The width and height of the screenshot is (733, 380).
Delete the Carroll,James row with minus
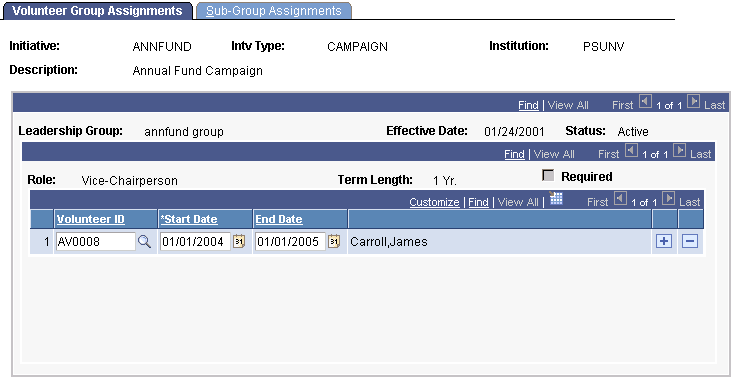[690, 241]
